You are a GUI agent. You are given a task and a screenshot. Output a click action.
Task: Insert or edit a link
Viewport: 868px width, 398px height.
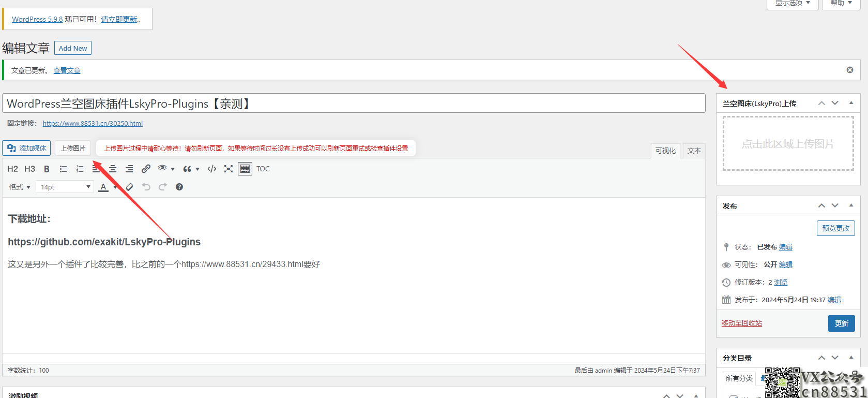click(146, 169)
